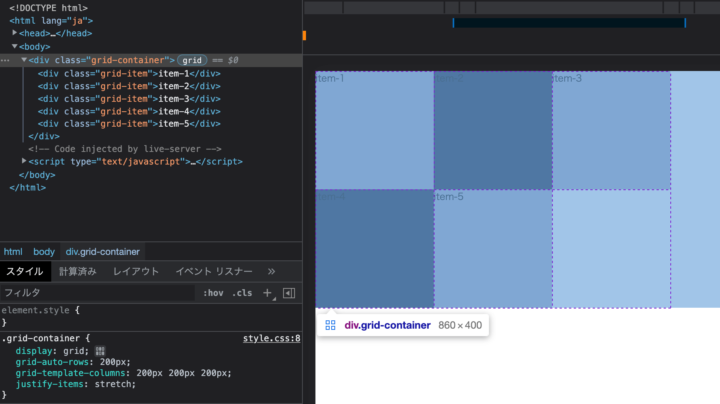Click the item-3 grid cell in the page
Image resolution: width=720 pixels, height=404 pixels.
612,130
